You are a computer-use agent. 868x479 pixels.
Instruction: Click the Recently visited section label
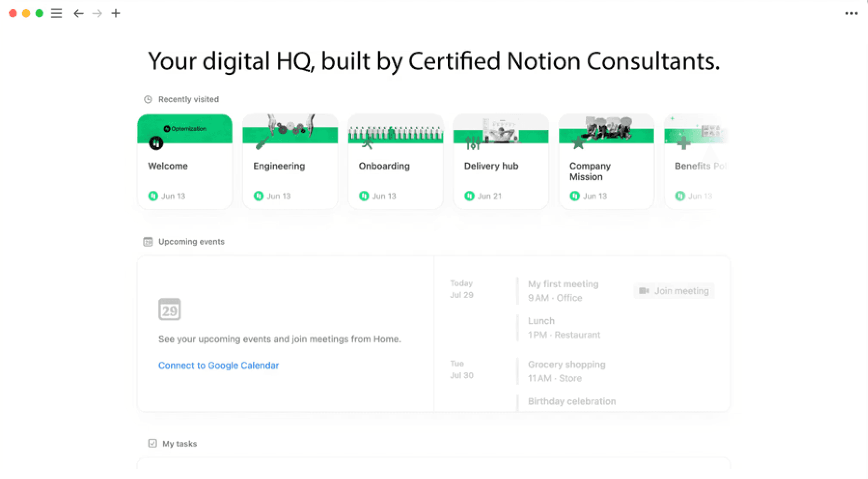(x=189, y=99)
